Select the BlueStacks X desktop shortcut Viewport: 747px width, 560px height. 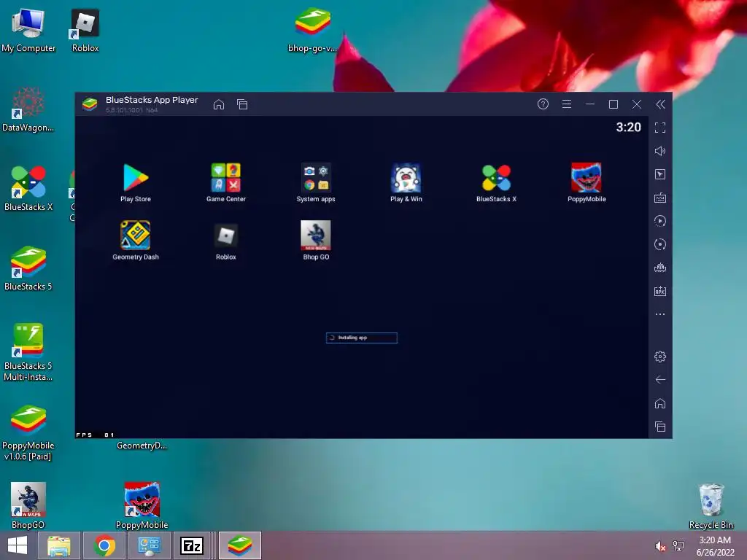(28, 189)
